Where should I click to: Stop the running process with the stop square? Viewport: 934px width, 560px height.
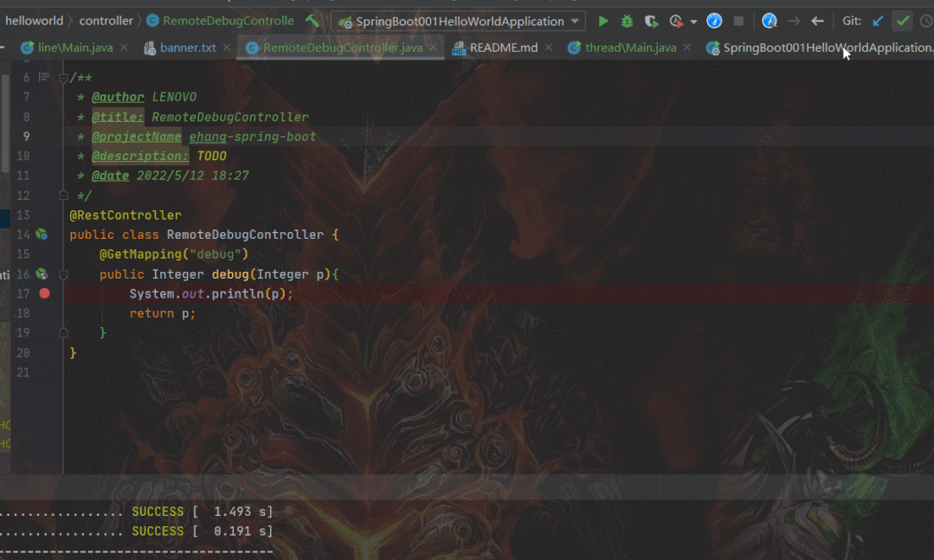(738, 22)
